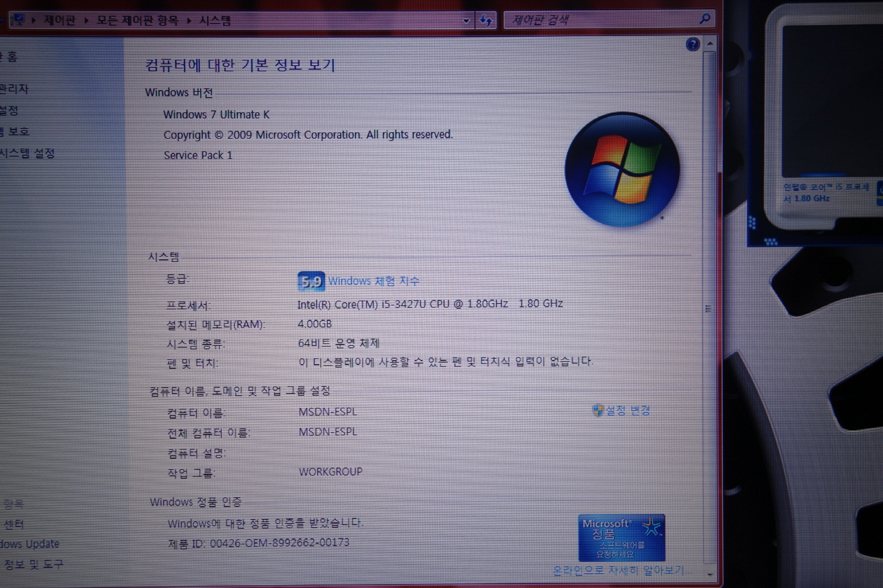Click the shield icon beside 설정 변경
Image resolution: width=883 pixels, height=588 pixels.
pos(598,410)
